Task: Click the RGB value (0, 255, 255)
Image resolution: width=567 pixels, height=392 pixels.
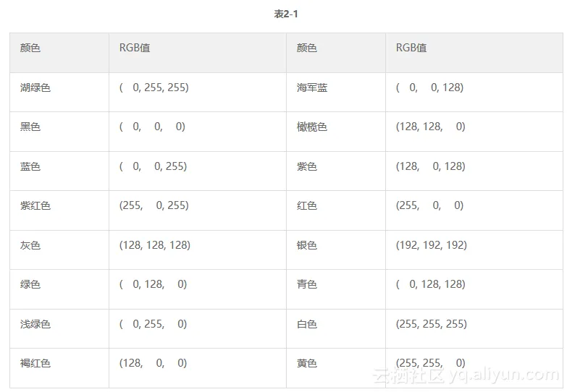Action: point(154,88)
